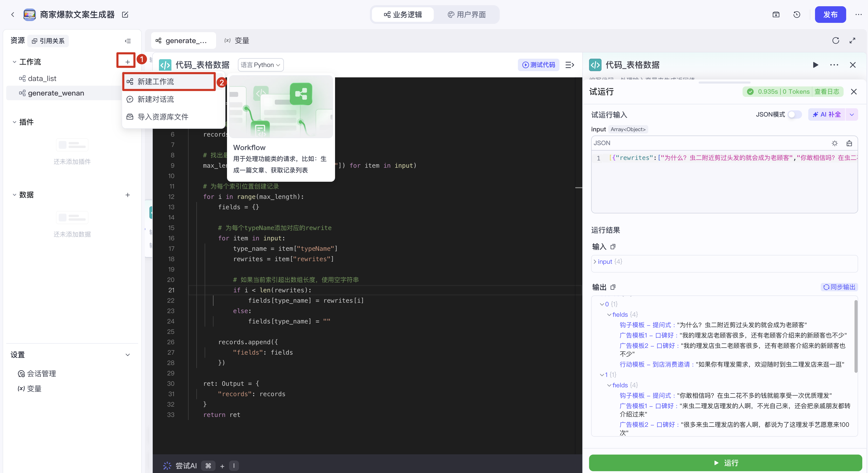Open the node three-dots more menu
Viewport: 868px width, 473px height.
(x=834, y=65)
